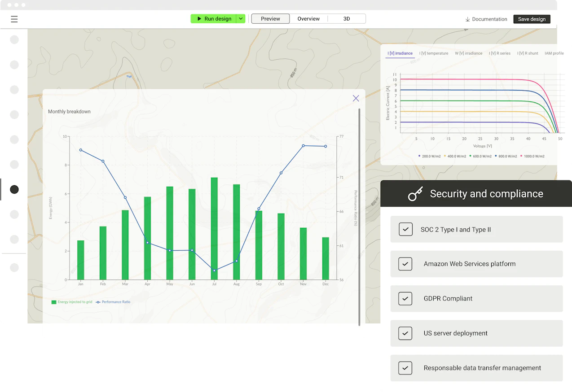Open the I [V] temperature chart tab

(x=434, y=53)
